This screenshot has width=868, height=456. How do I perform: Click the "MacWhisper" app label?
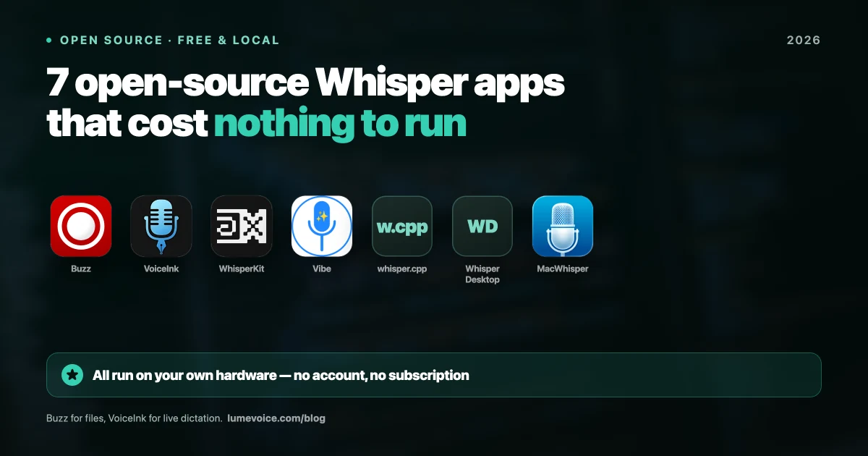[x=563, y=269]
